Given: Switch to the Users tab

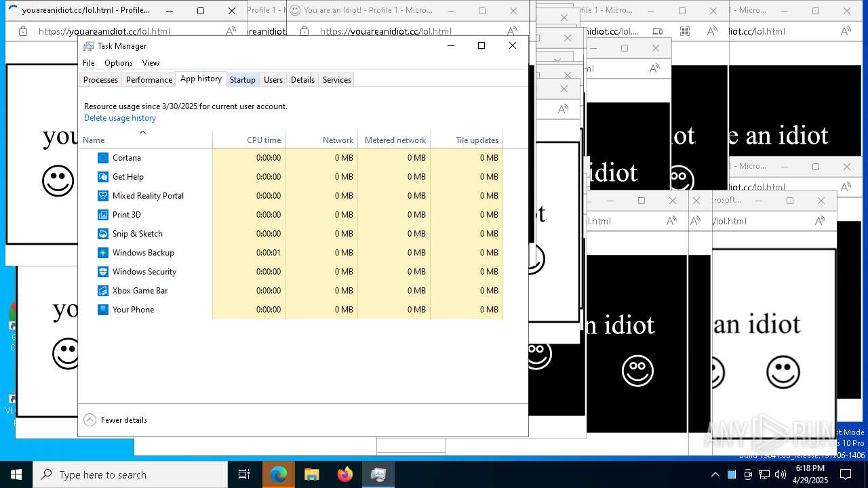Looking at the screenshot, I should [x=273, y=80].
